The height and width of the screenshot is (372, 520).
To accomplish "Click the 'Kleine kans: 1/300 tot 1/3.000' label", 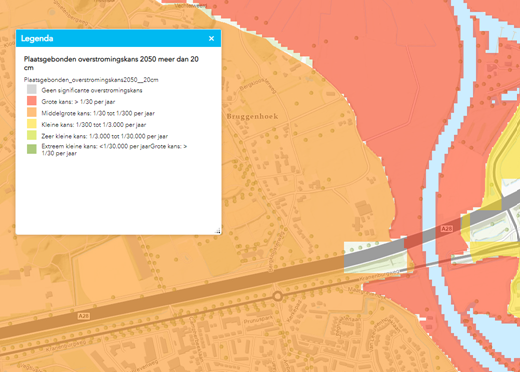I will pos(94,125).
